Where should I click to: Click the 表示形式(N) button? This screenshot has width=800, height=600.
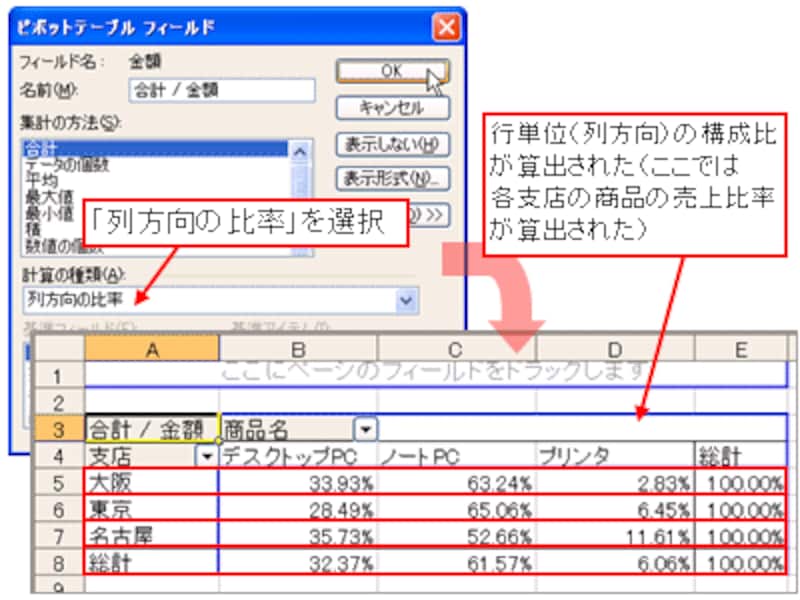pos(392,179)
